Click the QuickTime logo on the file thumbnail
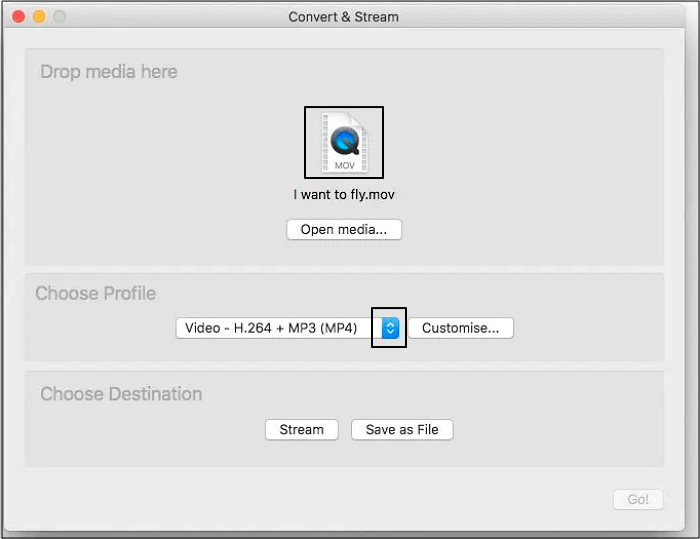The image size is (700, 539). 345,139
